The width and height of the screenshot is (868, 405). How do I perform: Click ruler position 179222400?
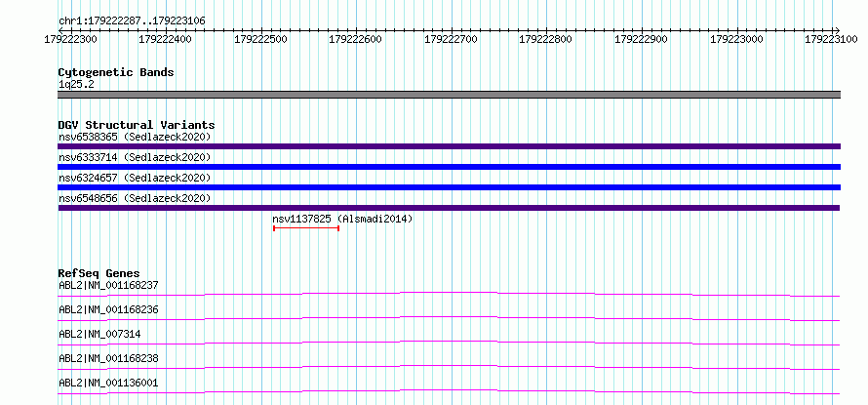point(166,39)
